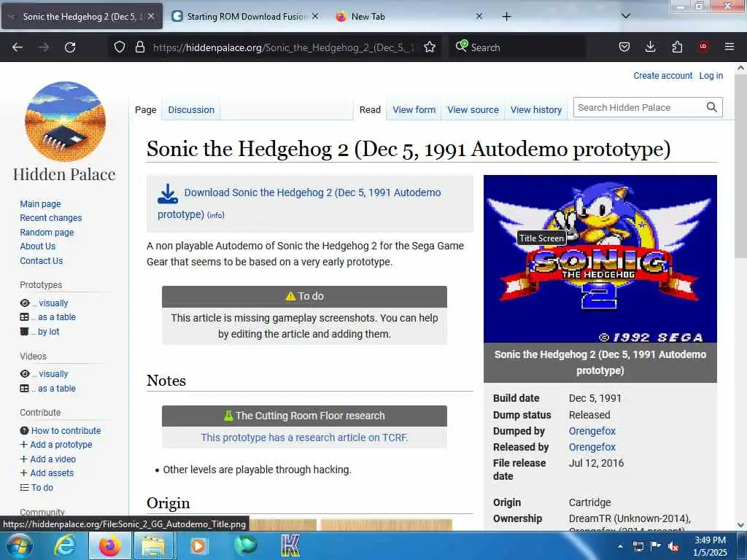Click the muted volume tray icon
Viewport: 747px width, 560px height.
(673, 547)
